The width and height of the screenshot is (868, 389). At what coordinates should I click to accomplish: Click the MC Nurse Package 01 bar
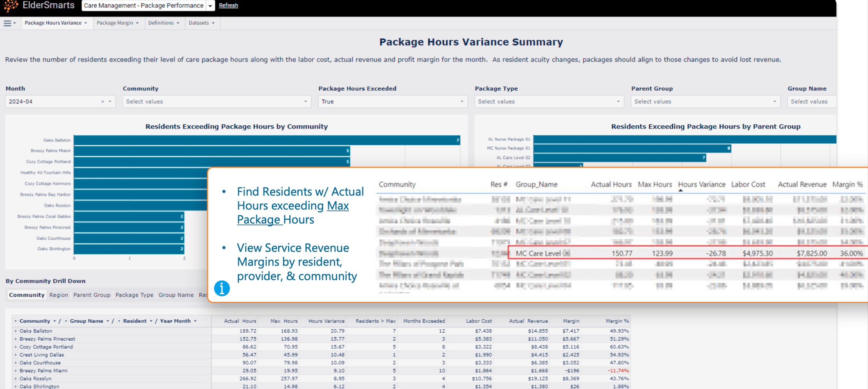(632, 148)
